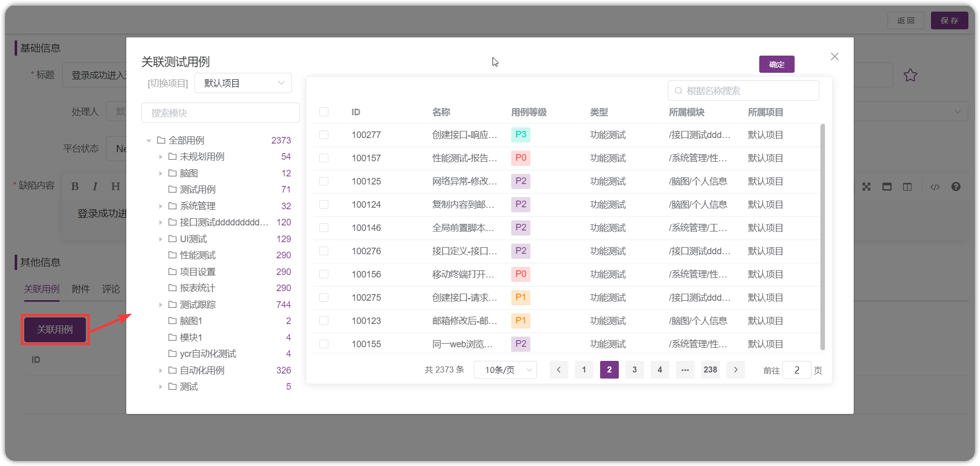Click the fullscreen expand editor icon

866,187
